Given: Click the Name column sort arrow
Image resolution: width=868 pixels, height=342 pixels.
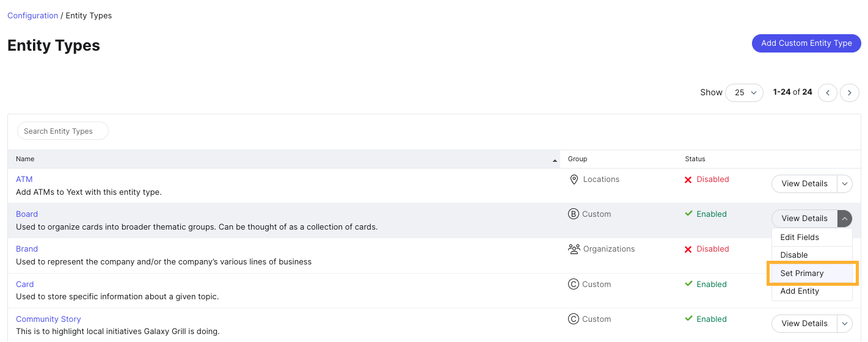Looking at the screenshot, I should click(x=555, y=160).
